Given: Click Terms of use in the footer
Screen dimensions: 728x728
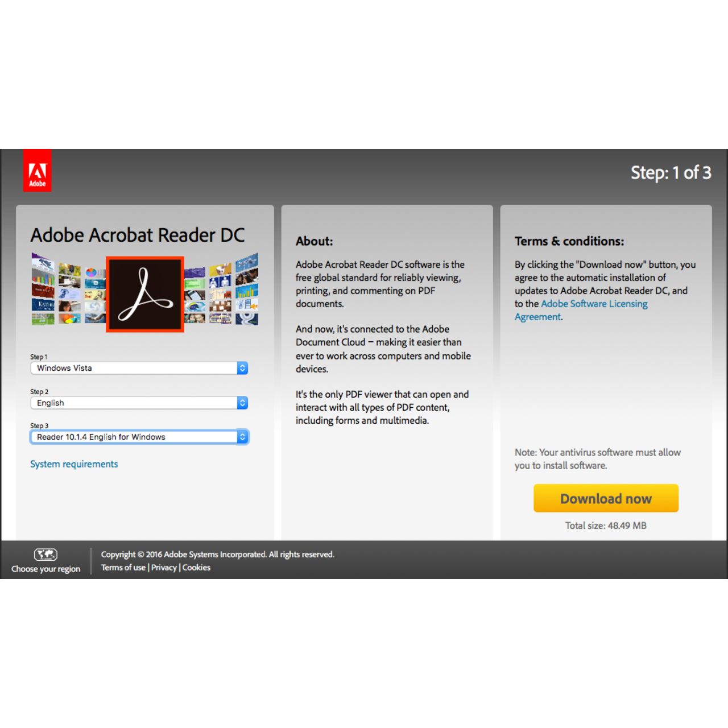Looking at the screenshot, I should click(x=123, y=567).
